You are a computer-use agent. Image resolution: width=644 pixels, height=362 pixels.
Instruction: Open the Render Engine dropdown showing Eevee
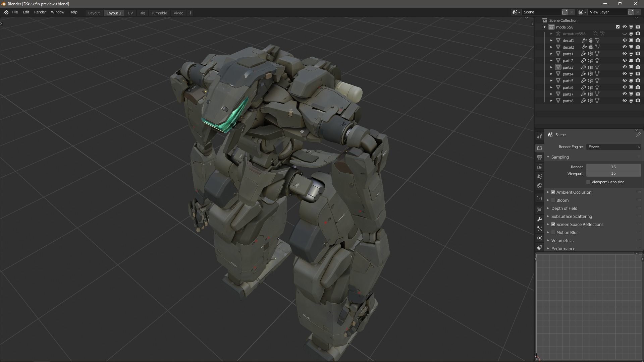pyautogui.click(x=614, y=147)
